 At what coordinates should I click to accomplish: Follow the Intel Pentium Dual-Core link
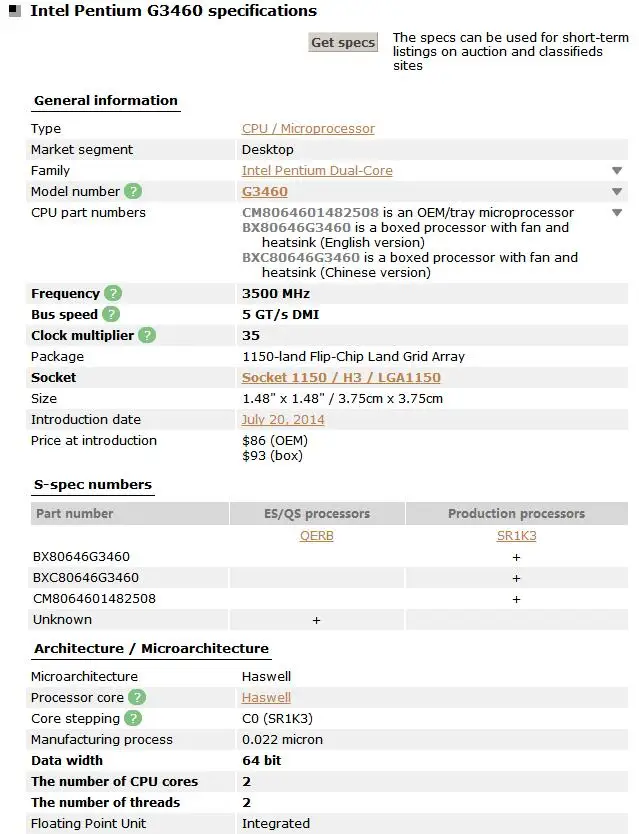click(x=317, y=171)
